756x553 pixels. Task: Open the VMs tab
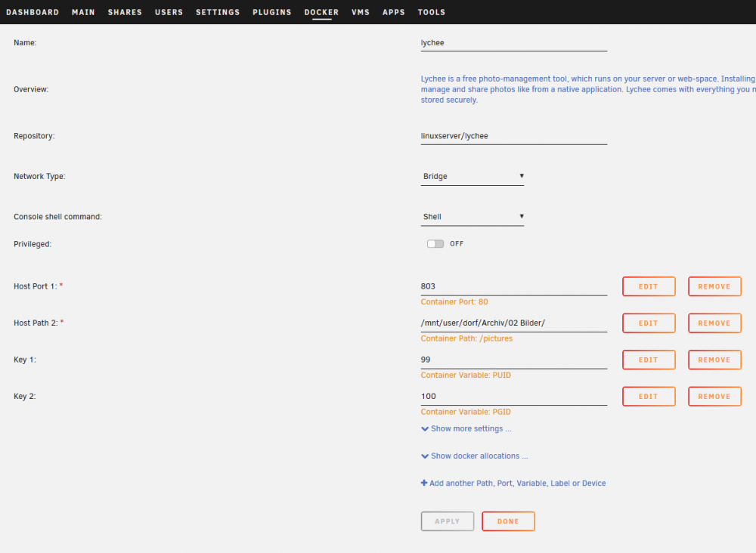[x=361, y=12]
